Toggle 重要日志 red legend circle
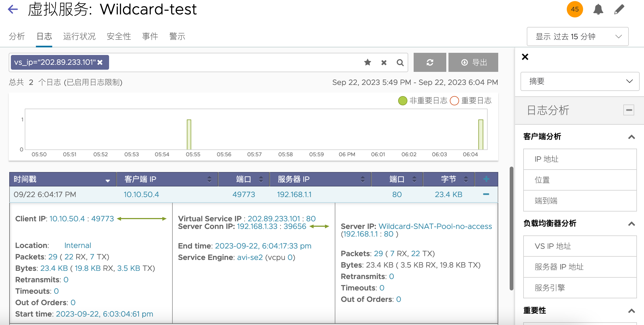This screenshot has height=325, width=644. click(x=454, y=101)
